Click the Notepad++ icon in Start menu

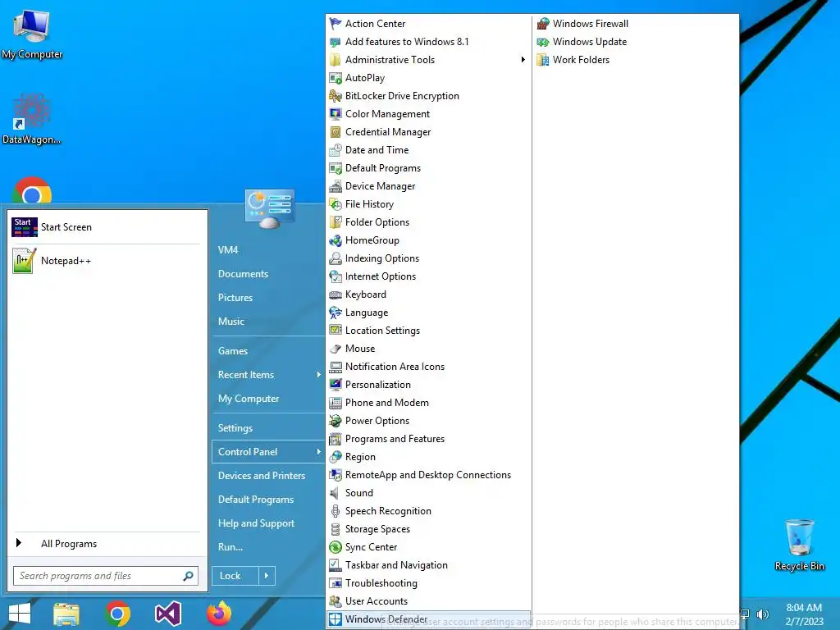click(x=24, y=261)
